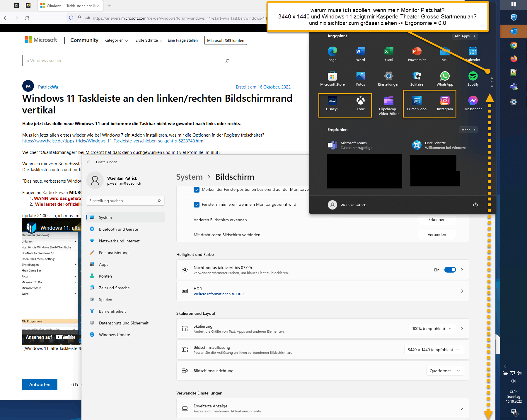Click Waehlan Patrick user profile in Start

coord(347,205)
